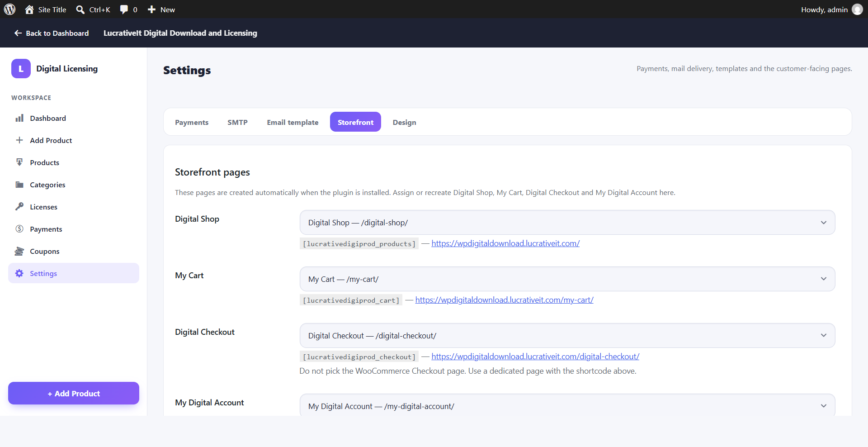Click the admin avatar icon
868x447 pixels.
tap(857, 10)
